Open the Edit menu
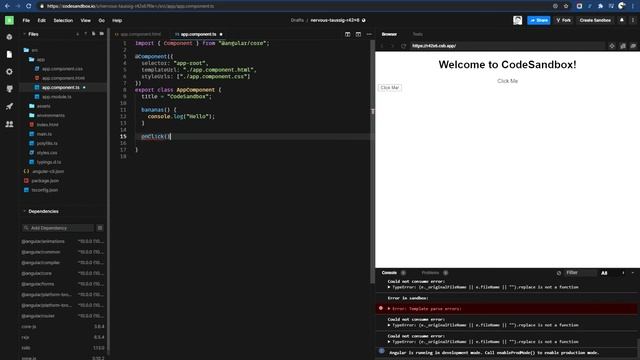 coord(42,20)
